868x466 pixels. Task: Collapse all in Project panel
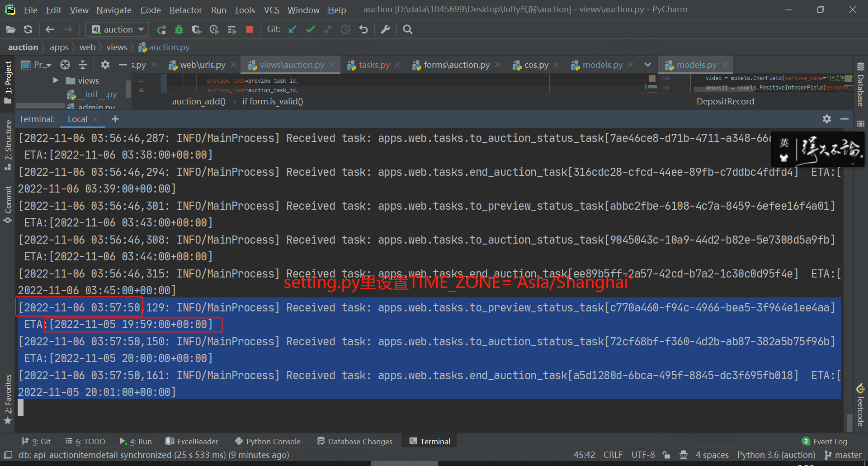coord(83,65)
